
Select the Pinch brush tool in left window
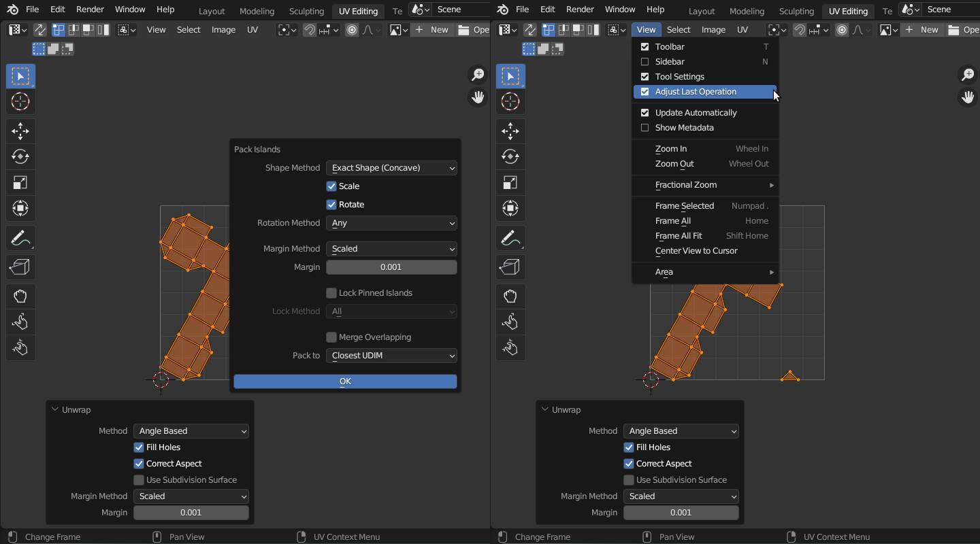20,347
